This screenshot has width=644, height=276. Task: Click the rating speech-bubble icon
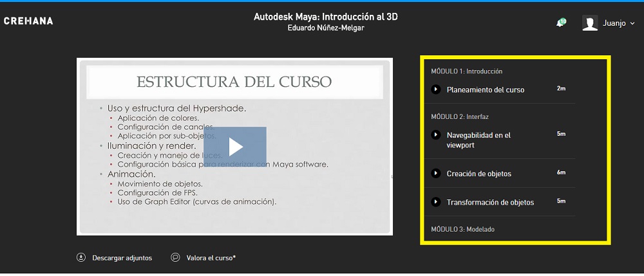click(175, 257)
